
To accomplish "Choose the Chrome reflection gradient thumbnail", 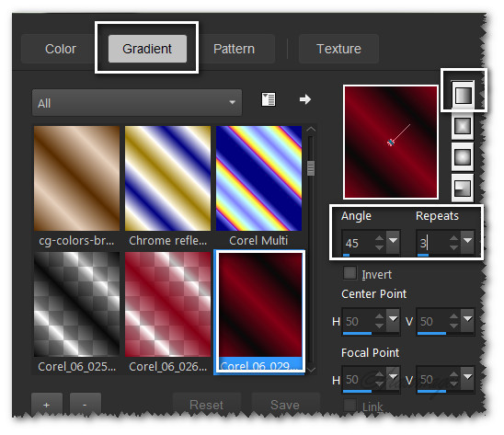I will pyautogui.click(x=167, y=178).
